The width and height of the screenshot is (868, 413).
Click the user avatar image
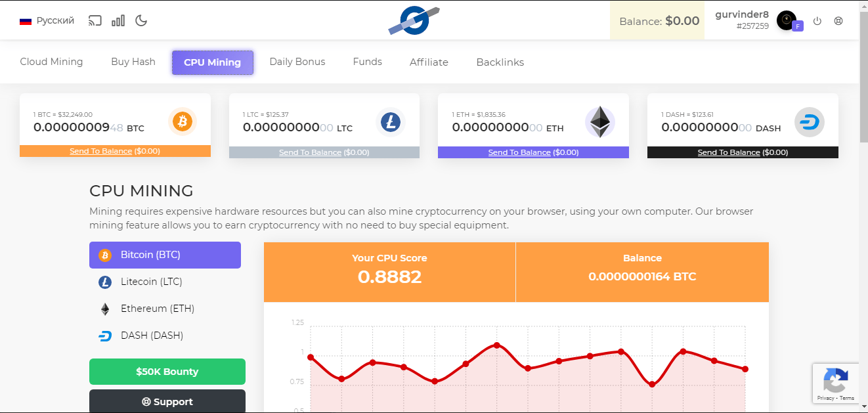coord(786,20)
